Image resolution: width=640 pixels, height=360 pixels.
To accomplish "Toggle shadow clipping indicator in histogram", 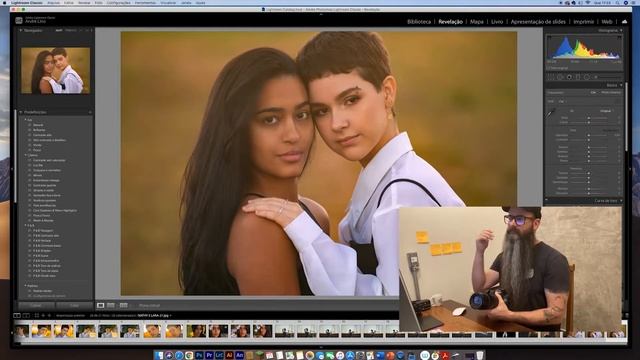I will 549,37.
